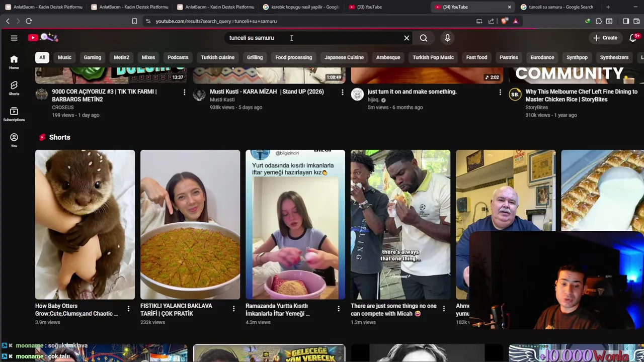Start voice search with the microphone

[447, 38]
